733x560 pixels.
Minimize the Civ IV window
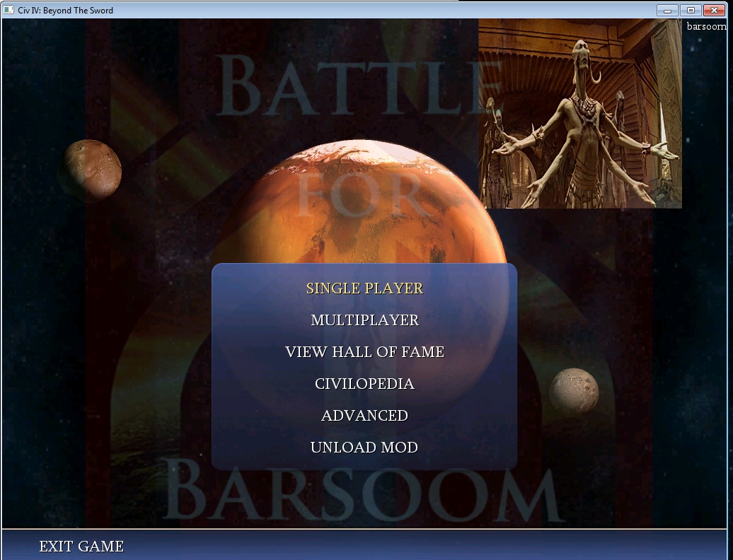click(668, 10)
